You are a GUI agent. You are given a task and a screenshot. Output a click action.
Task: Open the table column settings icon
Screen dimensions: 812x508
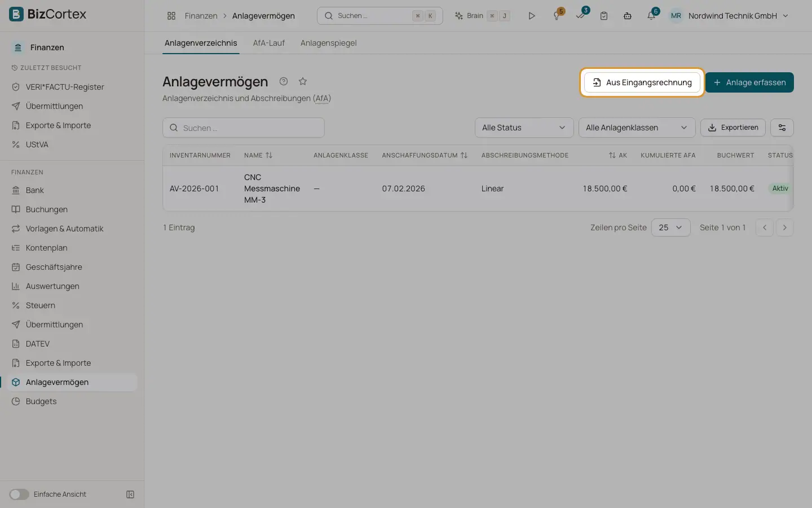pyautogui.click(x=782, y=128)
